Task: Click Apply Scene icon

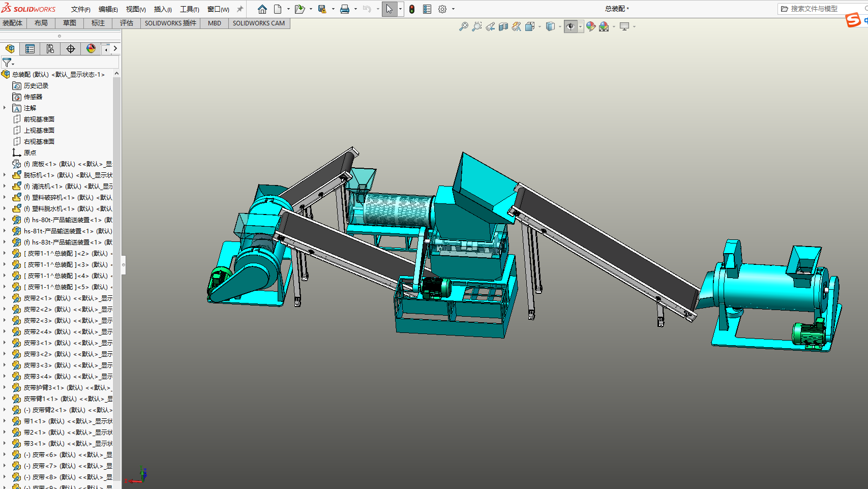Action: point(604,26)
